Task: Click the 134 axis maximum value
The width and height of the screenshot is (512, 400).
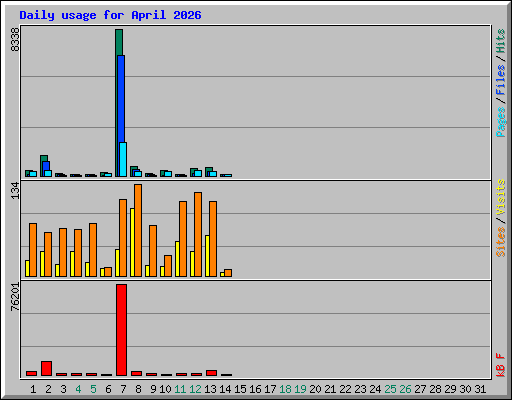Action: click(15, 191)
